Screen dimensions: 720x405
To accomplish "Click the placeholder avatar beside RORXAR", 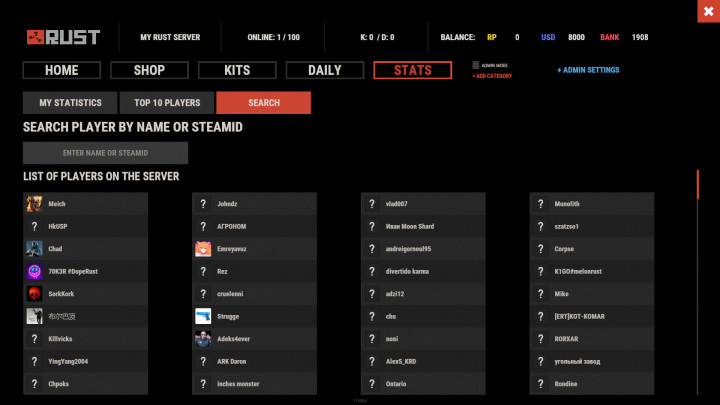I will 540,338.
